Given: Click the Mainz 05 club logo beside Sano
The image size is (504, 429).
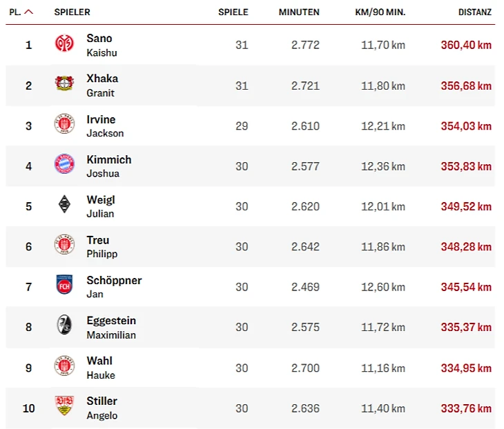Looking at the screenshot, I should pyautogui.click(x=64, y=43).
